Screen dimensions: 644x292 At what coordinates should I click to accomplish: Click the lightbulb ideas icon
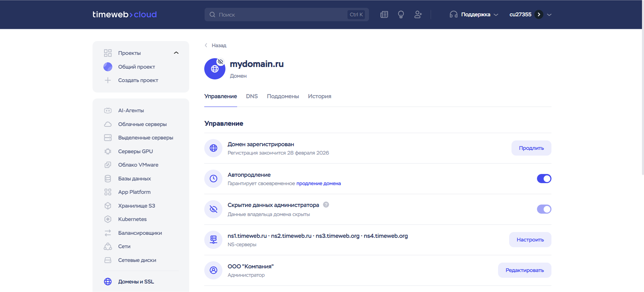(x=401, y=14)
